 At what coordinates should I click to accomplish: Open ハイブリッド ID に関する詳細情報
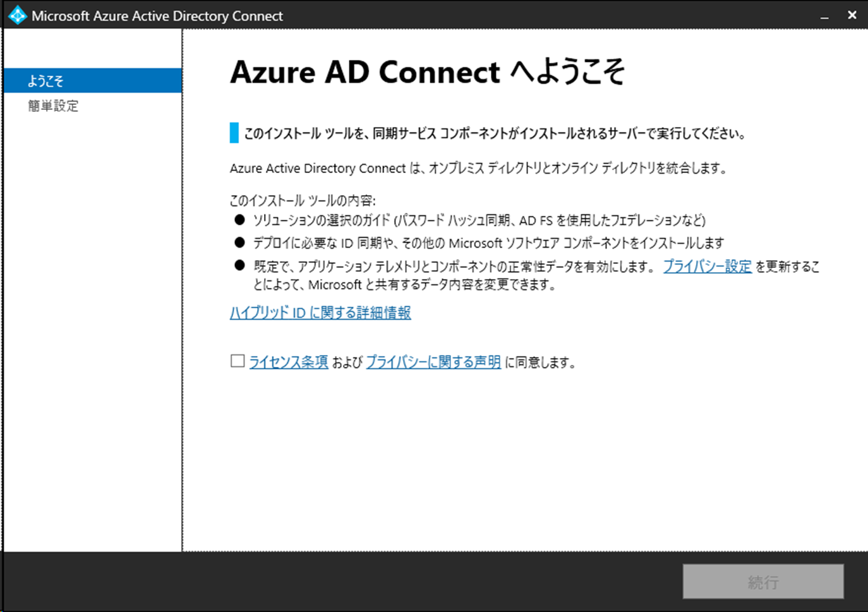point(320,312)
